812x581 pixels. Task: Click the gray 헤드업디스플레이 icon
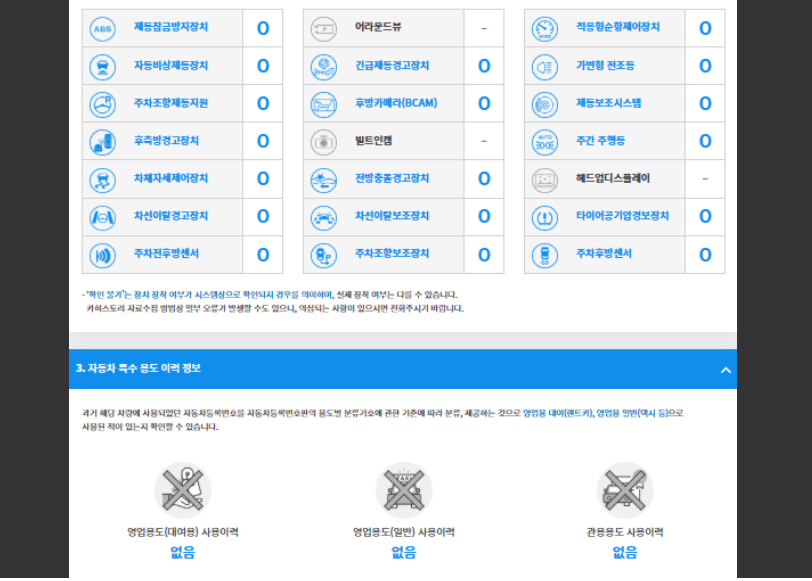[x=545, y=180]
